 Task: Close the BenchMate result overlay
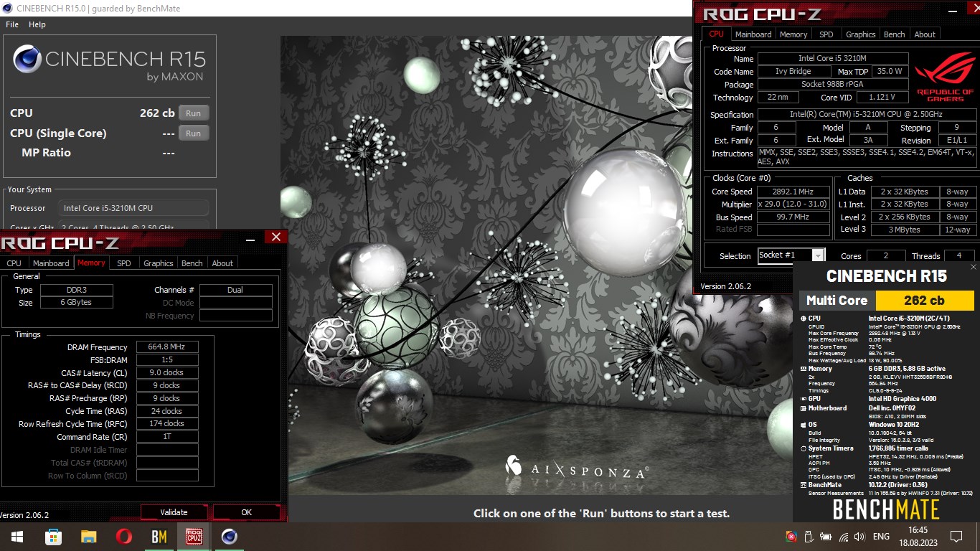pyautogui.click(x=973, y=268)
